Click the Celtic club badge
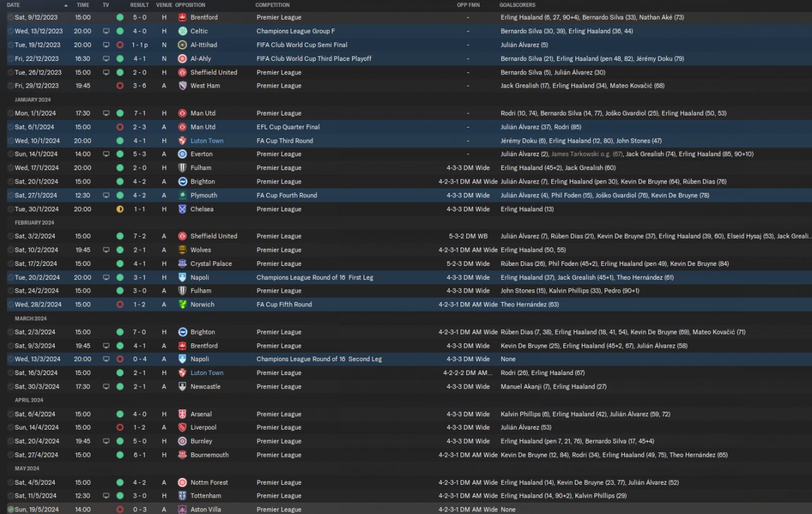The width and height of the screenshot is (812, 514). 182,31
